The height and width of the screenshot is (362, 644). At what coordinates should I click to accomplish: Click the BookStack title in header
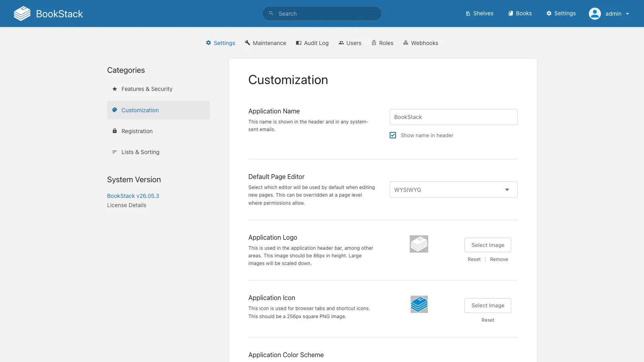pos(60,14)
